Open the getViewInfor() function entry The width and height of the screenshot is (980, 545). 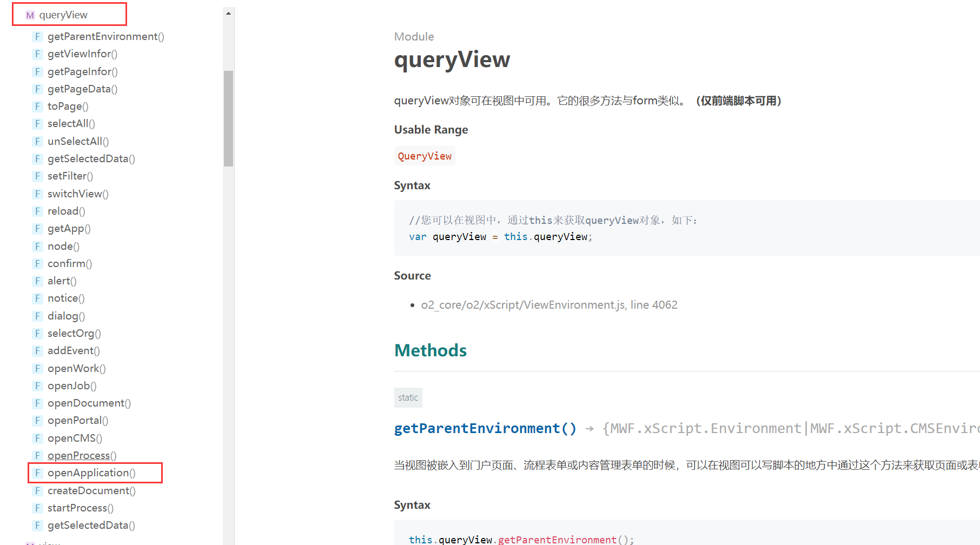click(x=82, y=54)
